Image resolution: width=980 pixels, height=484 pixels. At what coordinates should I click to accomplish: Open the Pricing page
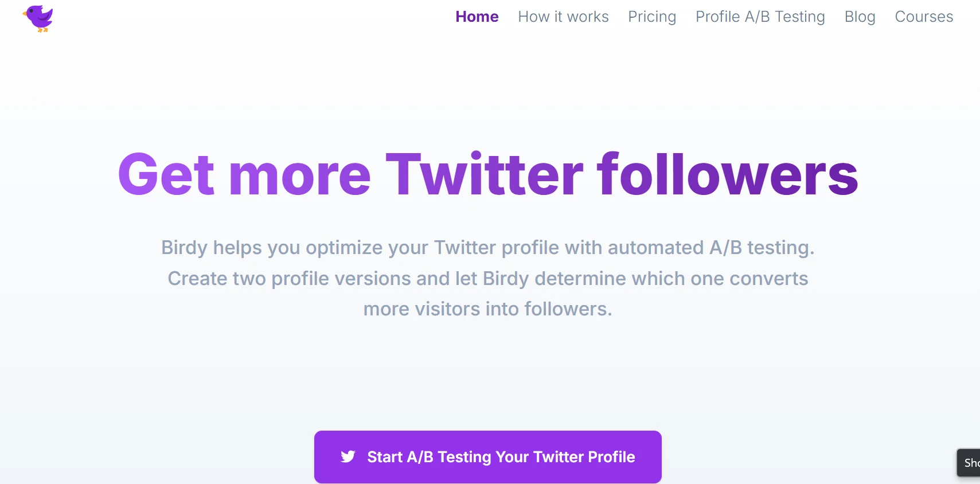tap(652, 17)
